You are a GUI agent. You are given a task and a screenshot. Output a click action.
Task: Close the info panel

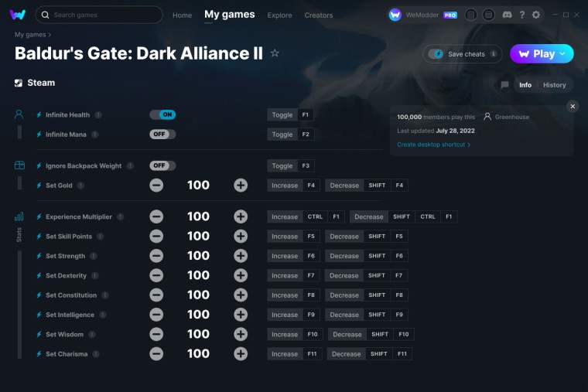point(573,107)
